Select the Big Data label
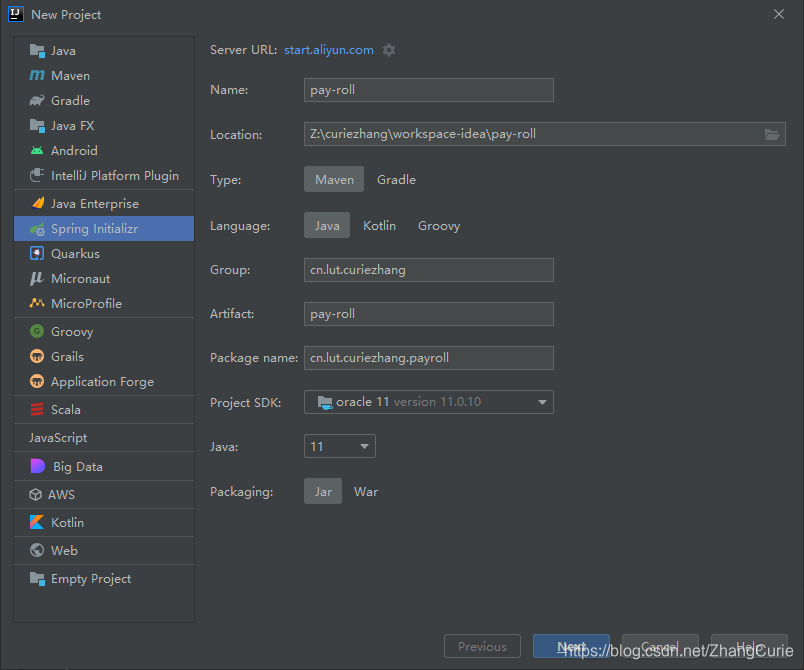804x670 pixels. click(x=77, y=466)
